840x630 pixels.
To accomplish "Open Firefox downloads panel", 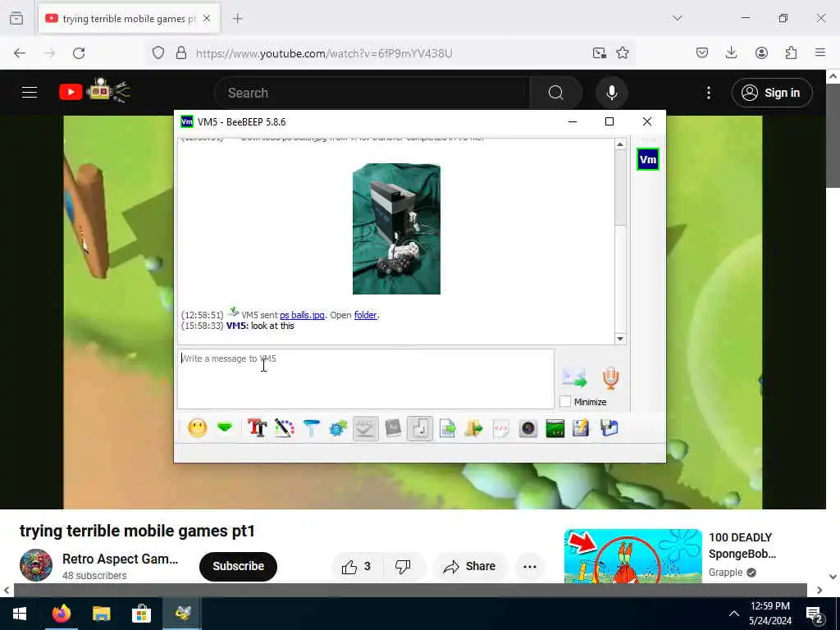I will pyautogui.click(x=731, y=52).
